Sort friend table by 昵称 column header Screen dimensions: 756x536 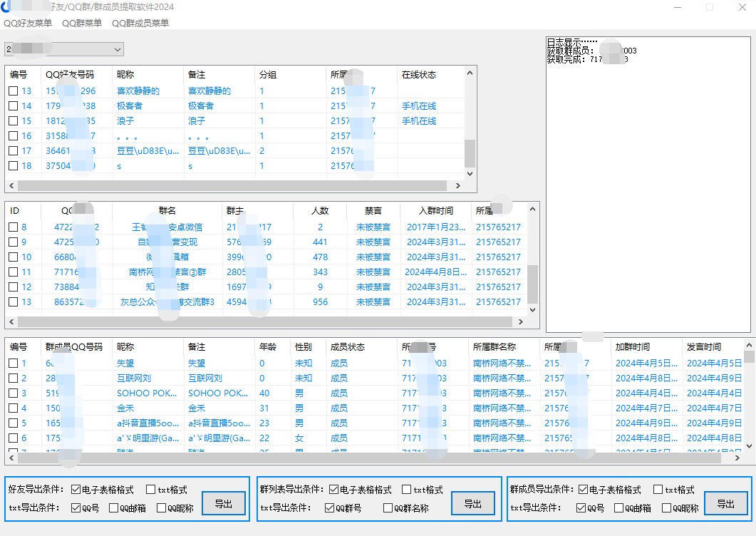click(148, 74)
